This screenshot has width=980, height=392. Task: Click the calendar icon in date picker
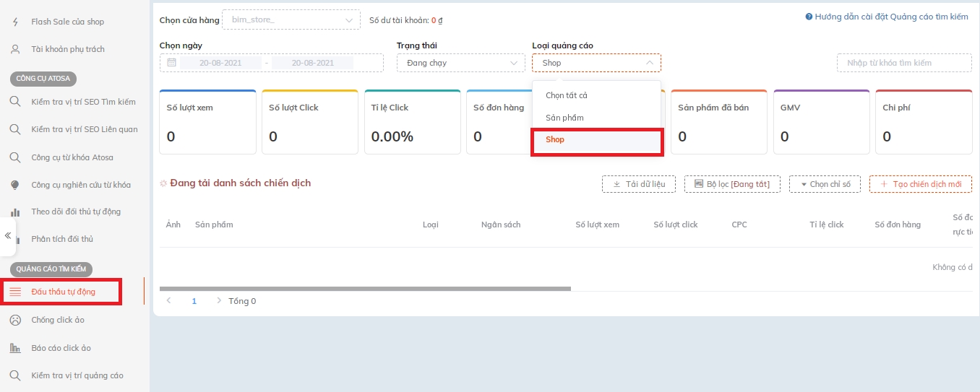point(172,63)
